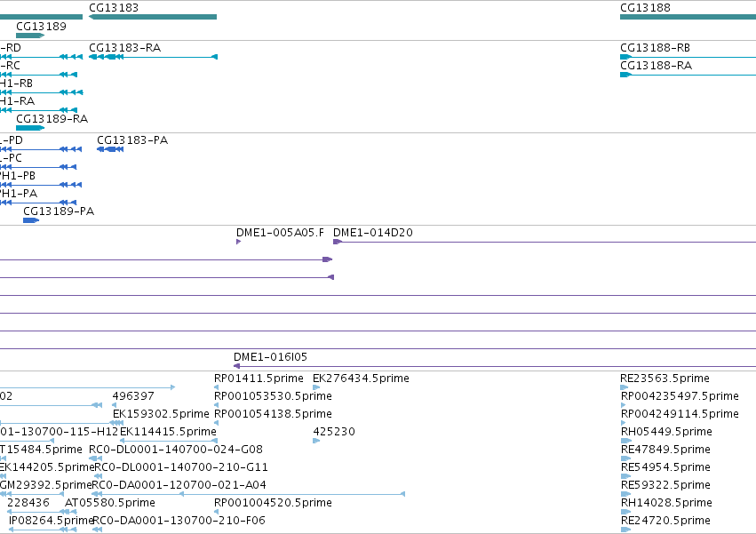
Task: Select transcript label CG13183-RA
Action: click(125, 48)
